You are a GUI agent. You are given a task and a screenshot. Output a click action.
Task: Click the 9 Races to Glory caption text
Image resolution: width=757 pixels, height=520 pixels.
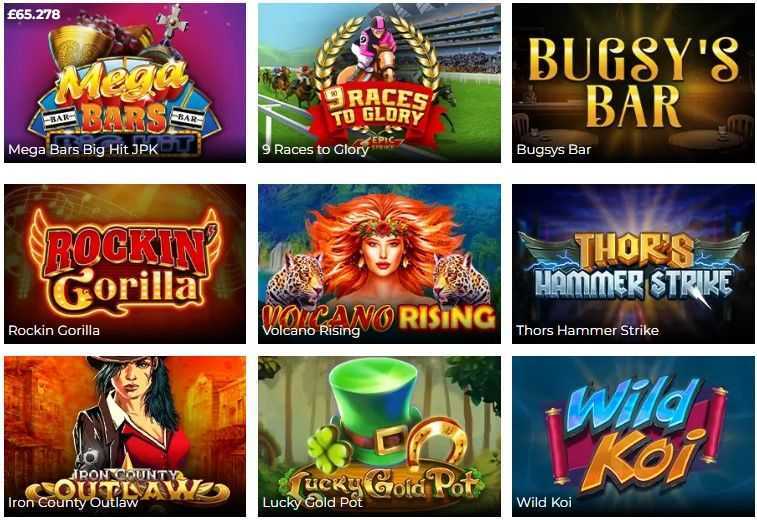click(x=316, y=150)
